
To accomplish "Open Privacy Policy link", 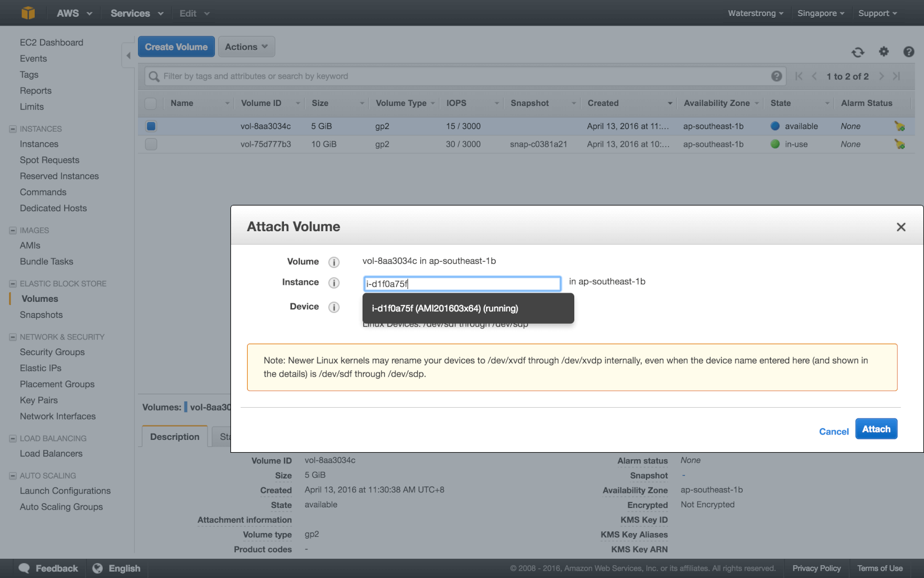I will (x=817, y=568).
